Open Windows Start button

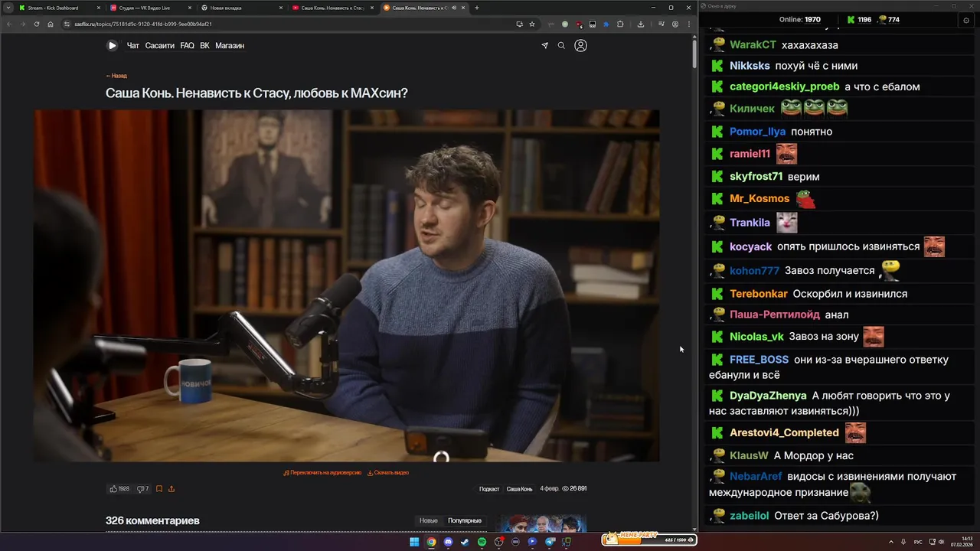414,542
